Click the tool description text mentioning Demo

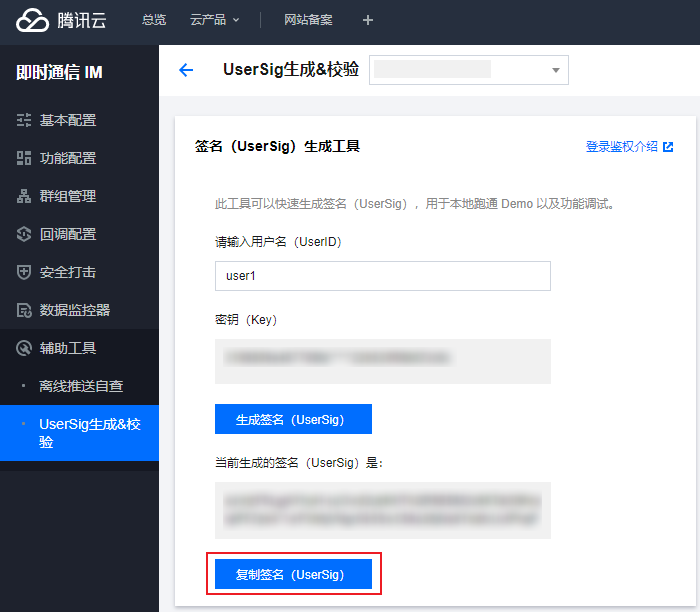[416, 204]
